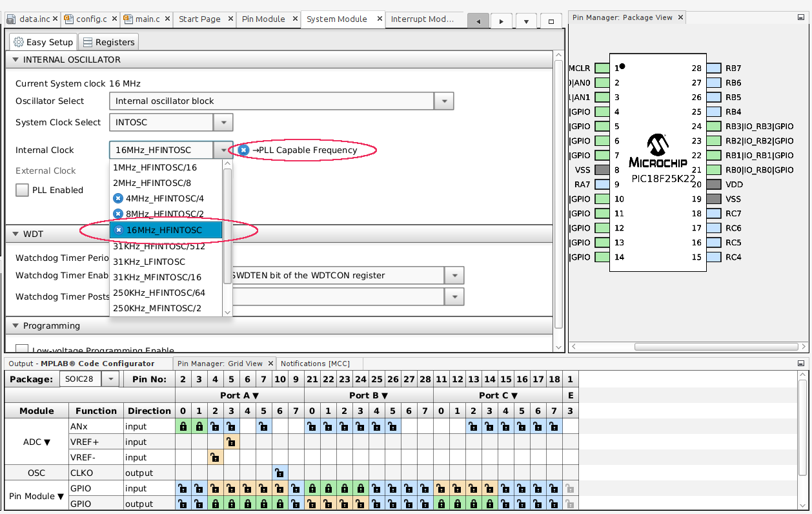Collapse the Pin Module row
Screen dimensions: 812x514
coord(61,497)
